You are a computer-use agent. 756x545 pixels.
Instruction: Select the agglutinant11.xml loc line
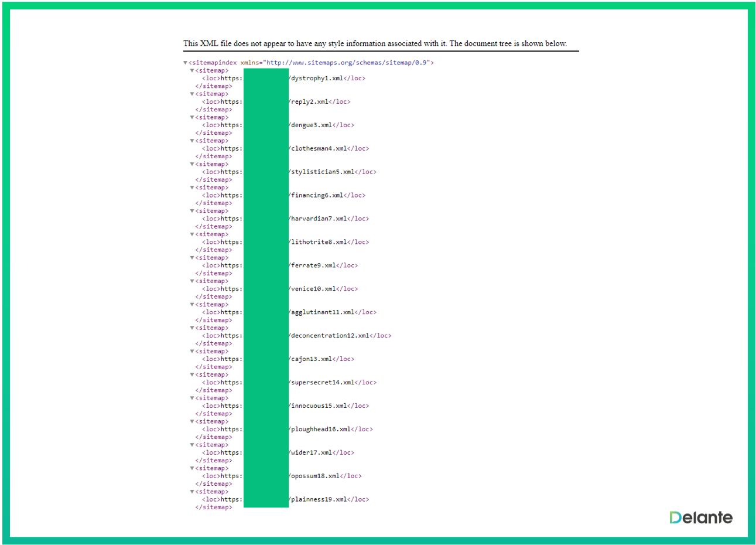323,312
